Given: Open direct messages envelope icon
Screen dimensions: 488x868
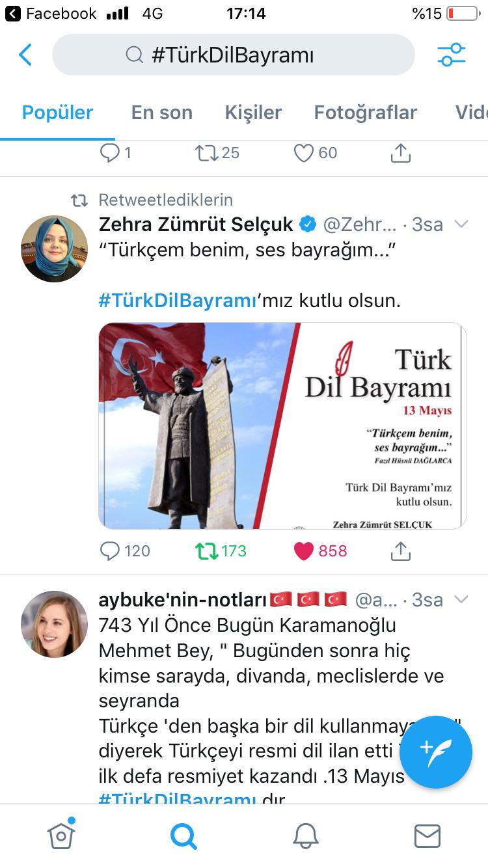Looking at the screenshot, I should click(427, 836).
